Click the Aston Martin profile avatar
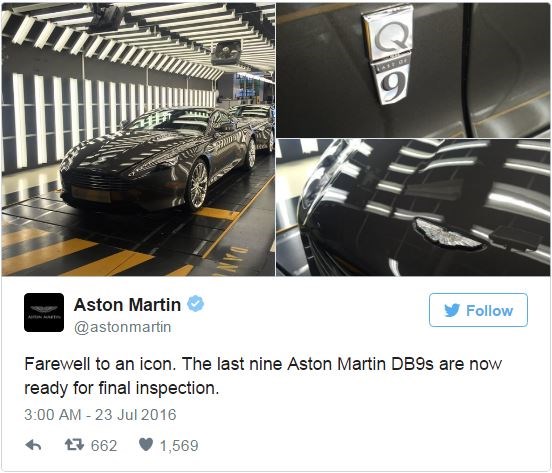 pyautogui.click(x=44, y=313)
